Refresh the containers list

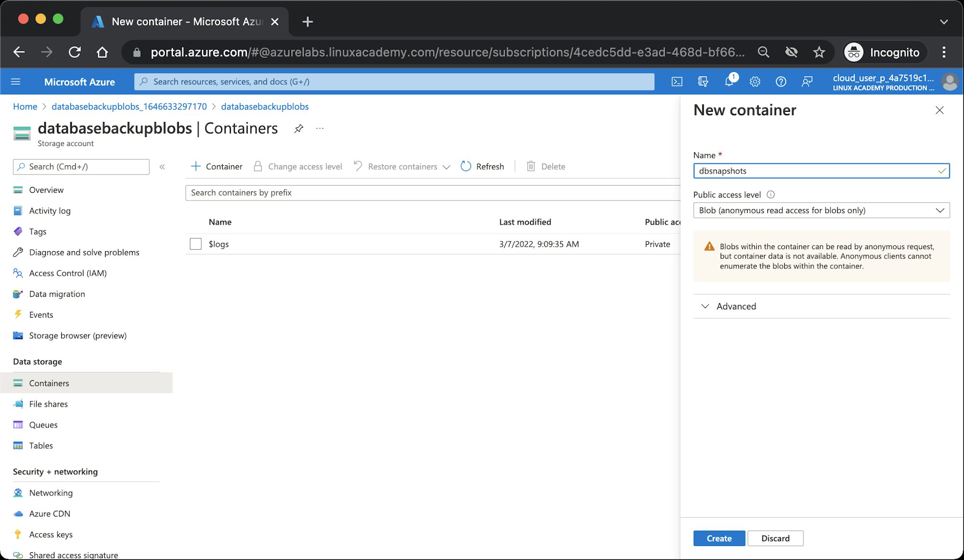click(482, 166)
